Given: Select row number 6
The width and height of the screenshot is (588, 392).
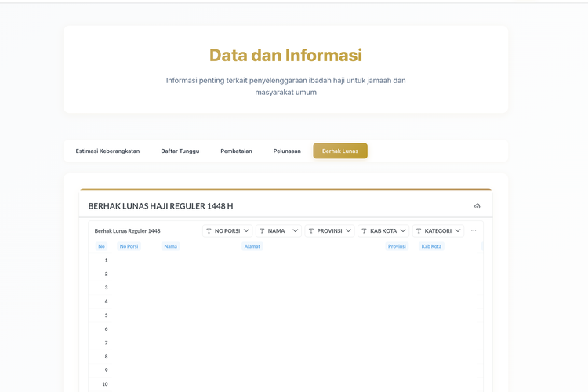Looking at the screenshot, I should 106,329.
